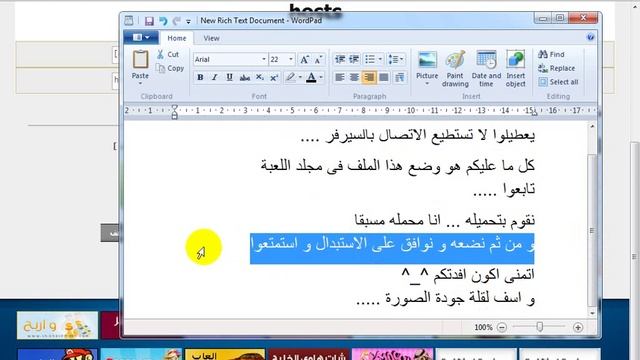Cut the selected text

(x=168, y=54)
